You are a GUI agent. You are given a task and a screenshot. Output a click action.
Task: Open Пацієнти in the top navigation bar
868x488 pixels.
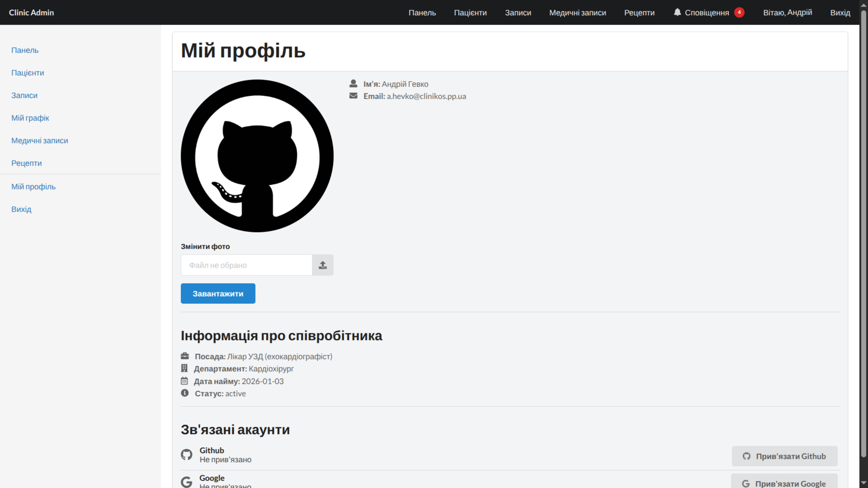[470, 12]
